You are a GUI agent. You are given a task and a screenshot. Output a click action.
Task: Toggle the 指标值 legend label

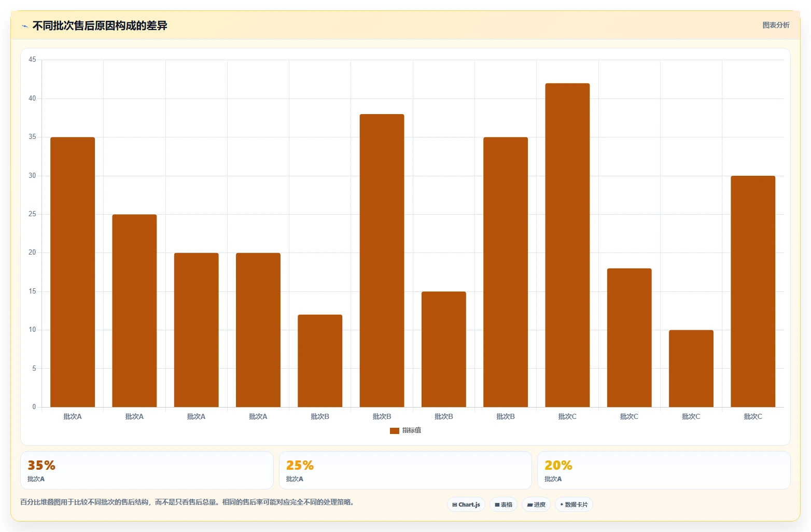click(x=412, y=430)
